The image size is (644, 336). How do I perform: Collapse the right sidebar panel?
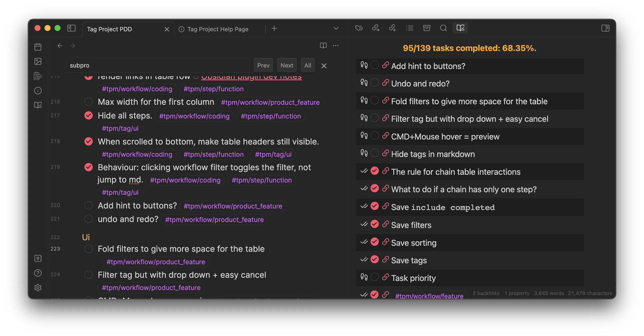605,28
